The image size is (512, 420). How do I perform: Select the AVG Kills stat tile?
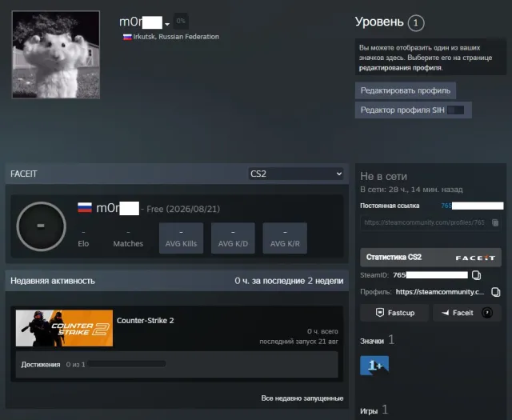pos(182,238)
